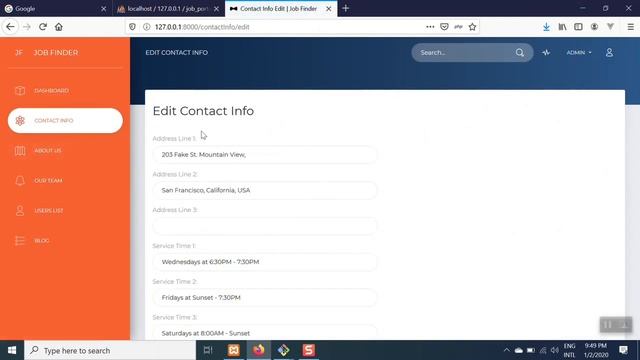Click the site information icon

(146, 27)
